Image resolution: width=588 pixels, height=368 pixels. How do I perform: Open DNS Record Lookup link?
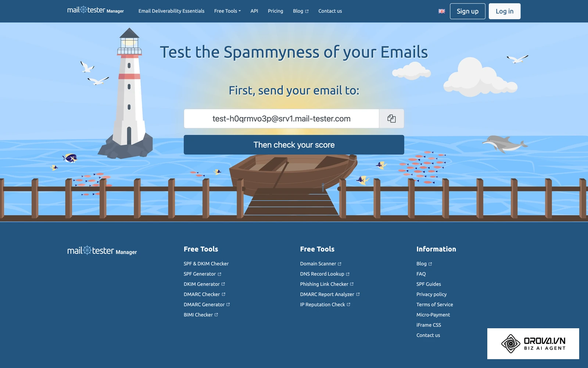[x=325, y=274]
